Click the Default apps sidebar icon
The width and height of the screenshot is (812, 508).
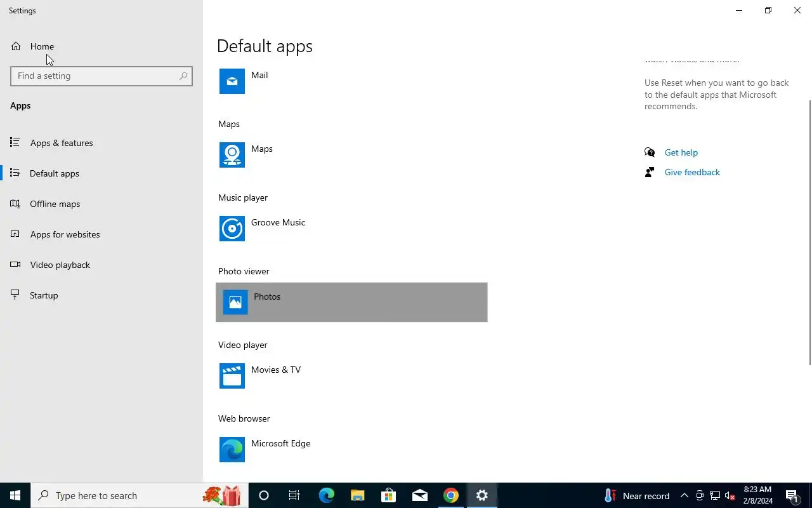[15, 173]
